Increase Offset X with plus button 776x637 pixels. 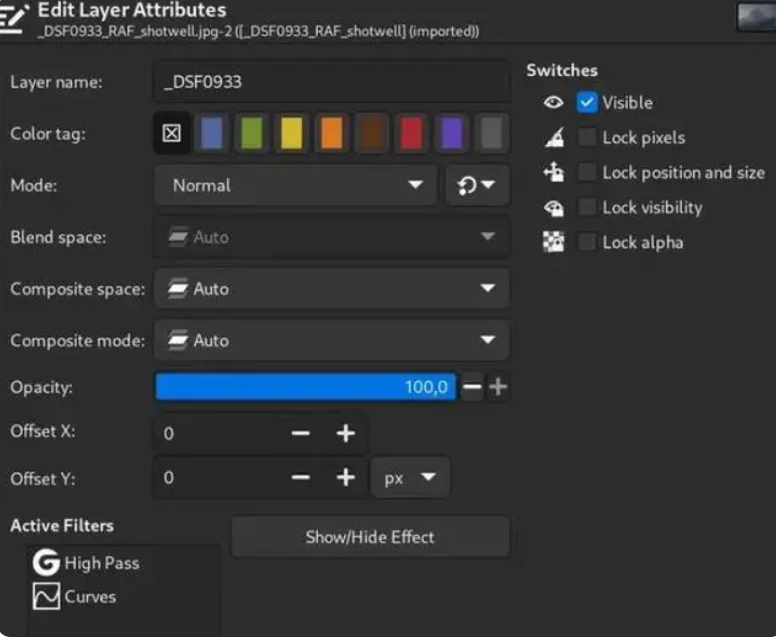pos(345,434)
